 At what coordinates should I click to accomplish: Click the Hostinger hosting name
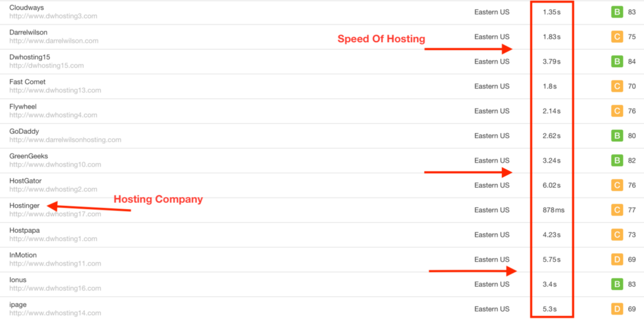click(x=25, y=206)
